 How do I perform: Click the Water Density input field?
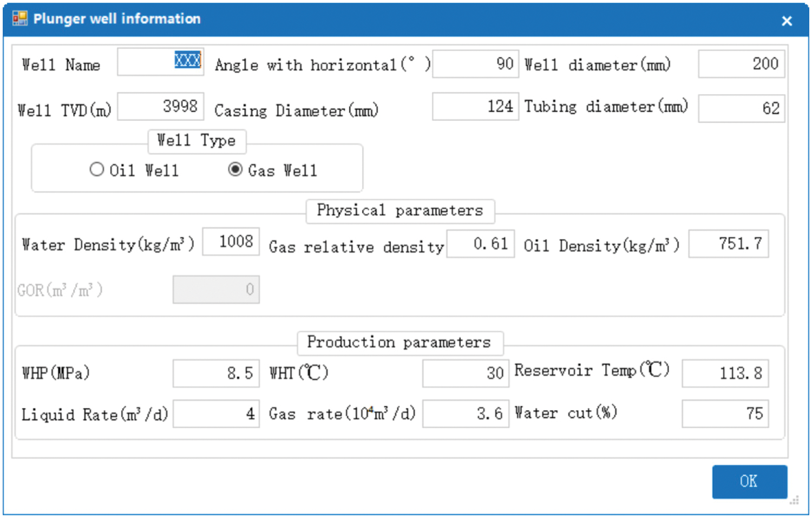pos(231,242)
